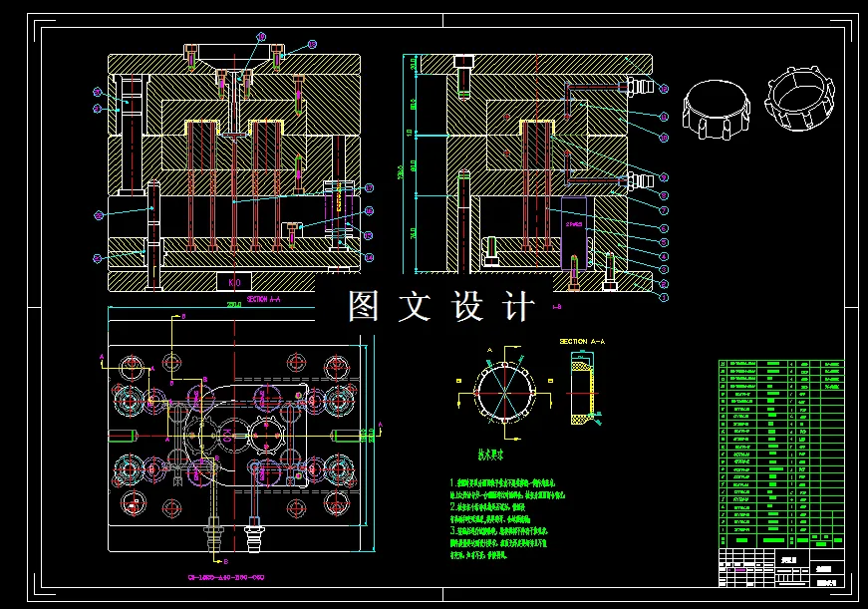868x609 pixels.
Task: Select circular part plan view with six lugs
Action: click(x=505, y=393)
